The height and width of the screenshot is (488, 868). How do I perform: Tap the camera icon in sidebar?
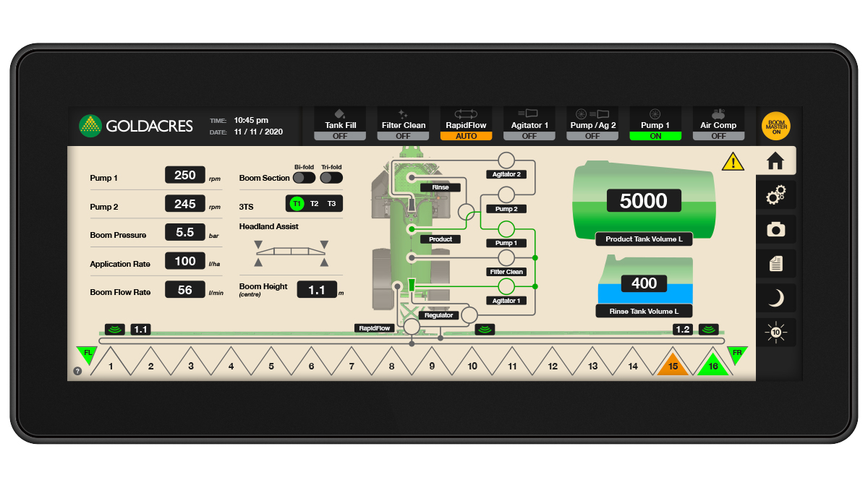tap(775, 230)
